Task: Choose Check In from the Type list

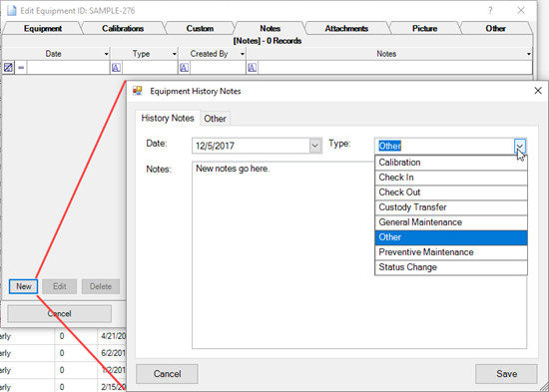Action: click(x=451, y=178)
